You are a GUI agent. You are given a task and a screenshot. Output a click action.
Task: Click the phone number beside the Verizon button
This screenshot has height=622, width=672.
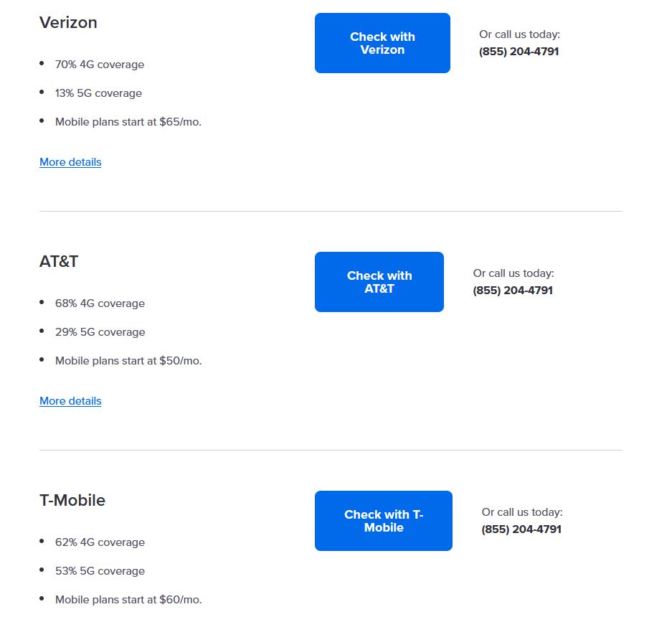(x=519, y=52)
